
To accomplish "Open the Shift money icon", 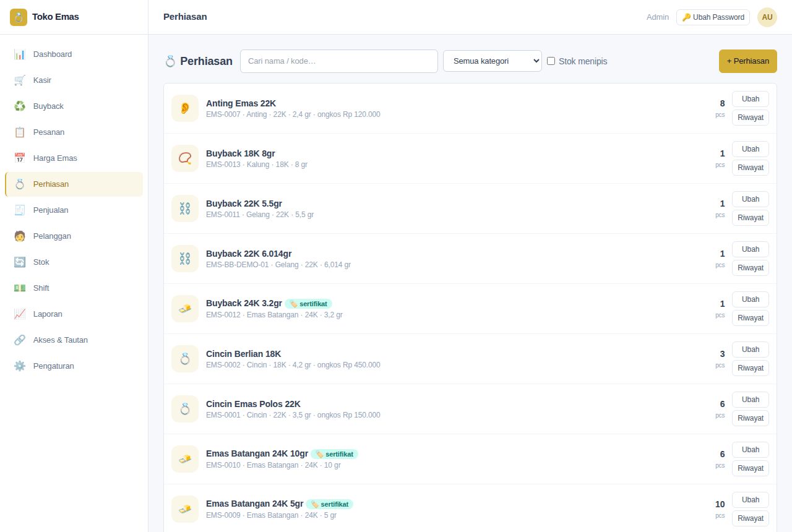I will pos(20,288).
